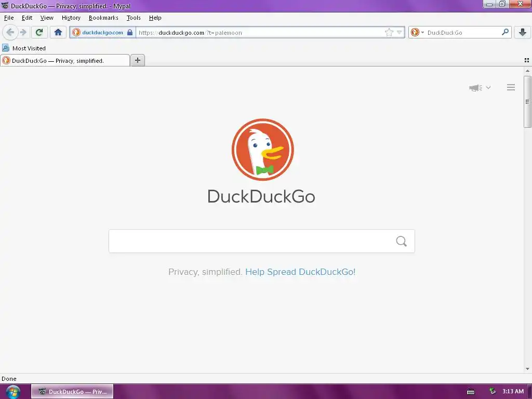This screenshot has width=532, height=399.
Task: Open the DuckDuckGo hamburger menu
Action: 511,87
